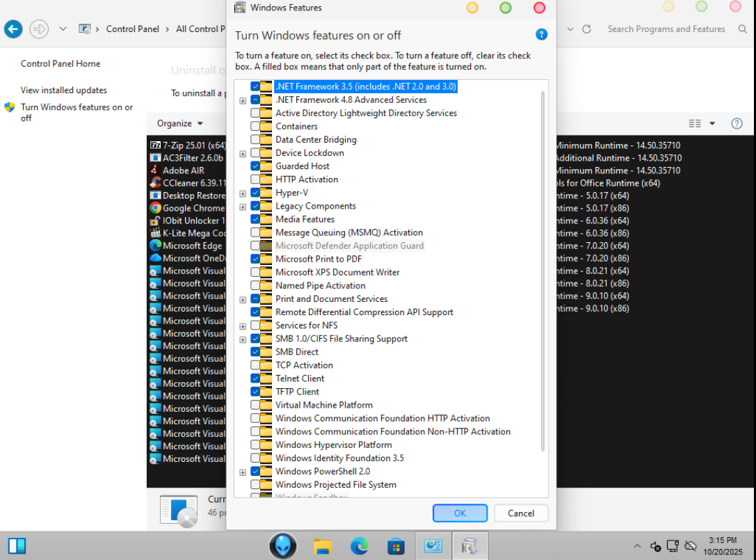
Task: Open the Organize dropdown menu
Action: point(179,123)
